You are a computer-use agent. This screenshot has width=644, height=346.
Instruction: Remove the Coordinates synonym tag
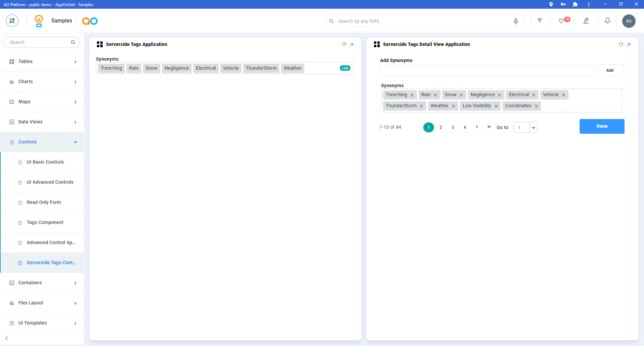point(536,106)
